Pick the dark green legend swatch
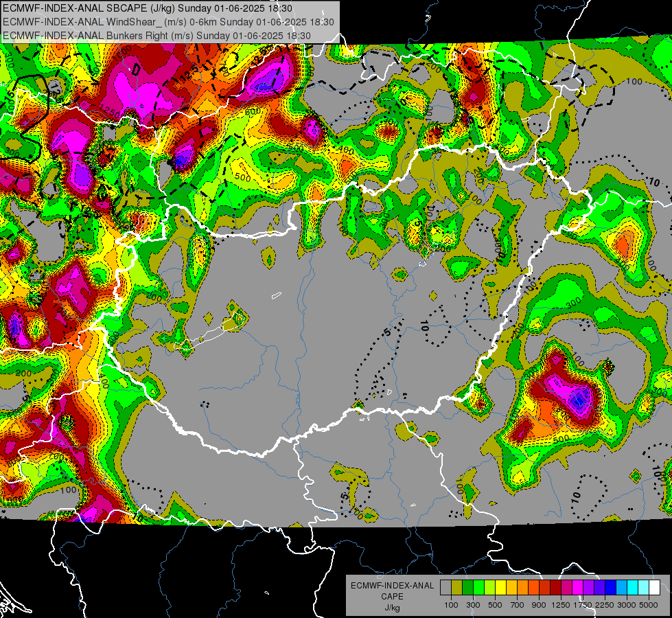672x618 pixels. tap(467, 588)
